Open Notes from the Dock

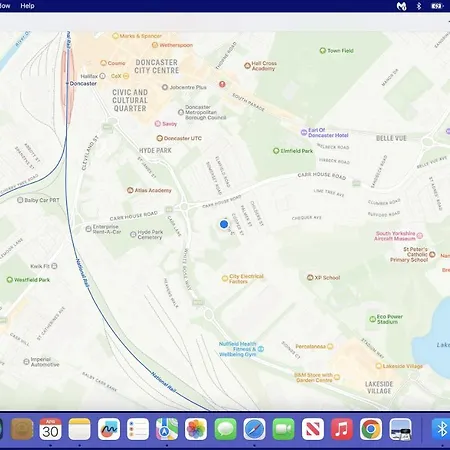point(79,429)
